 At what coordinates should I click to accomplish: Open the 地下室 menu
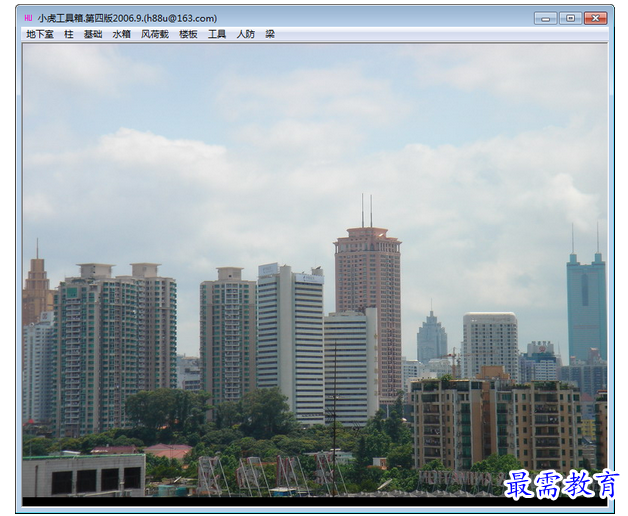tap(40, 34)
